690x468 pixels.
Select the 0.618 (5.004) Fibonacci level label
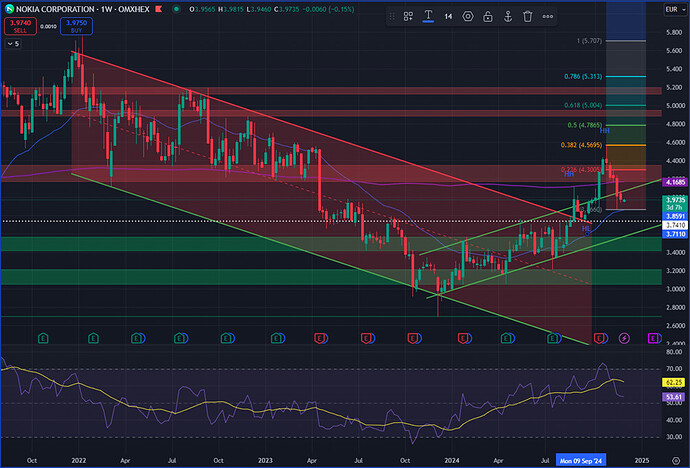click(x=583, y=105)
